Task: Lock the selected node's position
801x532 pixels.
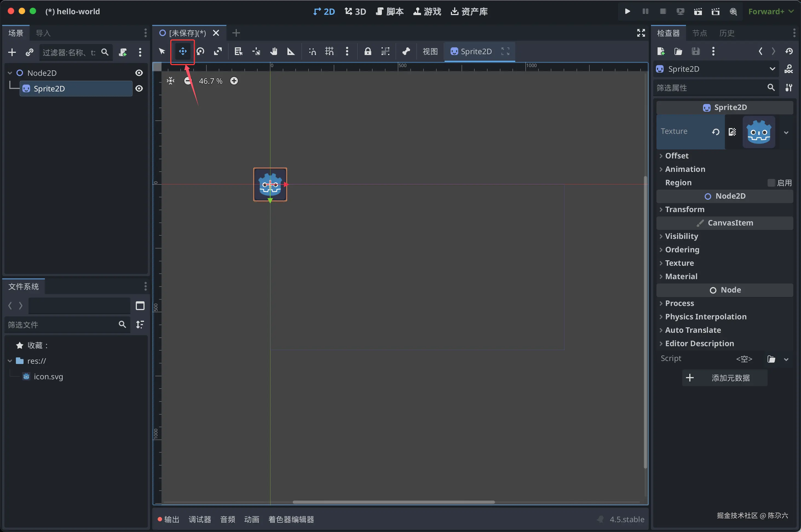Action: pyautogui.click(x=368, y=51)
